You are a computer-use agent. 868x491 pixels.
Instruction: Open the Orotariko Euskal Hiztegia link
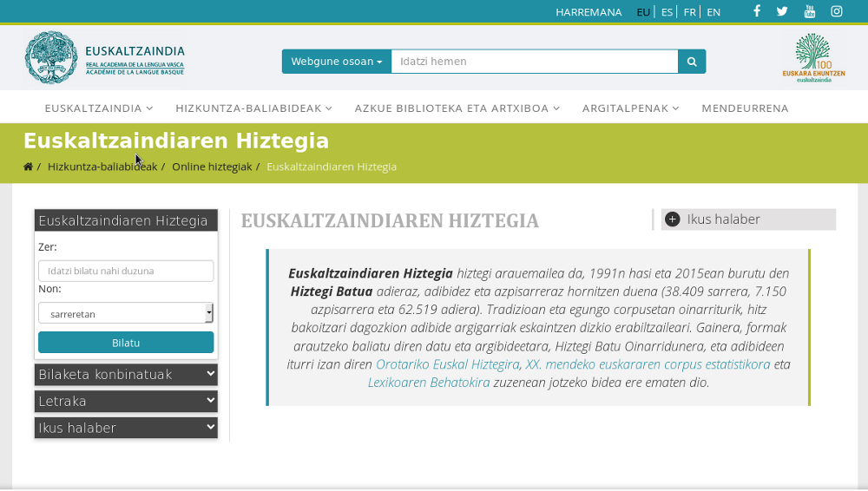447,364
